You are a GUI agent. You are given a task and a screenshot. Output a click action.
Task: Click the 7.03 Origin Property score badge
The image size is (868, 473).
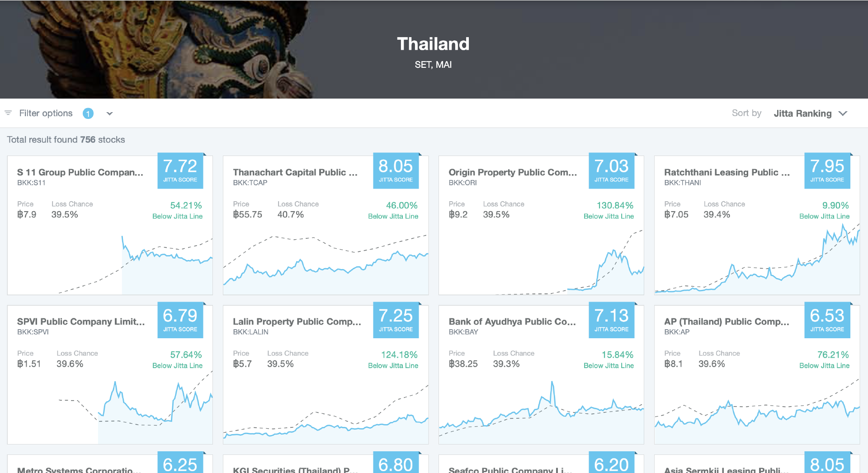click(x=611, y=171)
